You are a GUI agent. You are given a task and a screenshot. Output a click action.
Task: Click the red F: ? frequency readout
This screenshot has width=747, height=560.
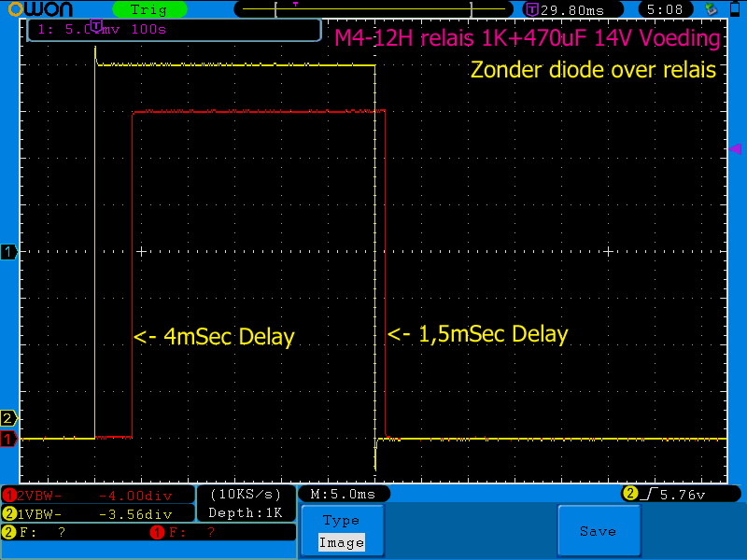coord(183,532)
